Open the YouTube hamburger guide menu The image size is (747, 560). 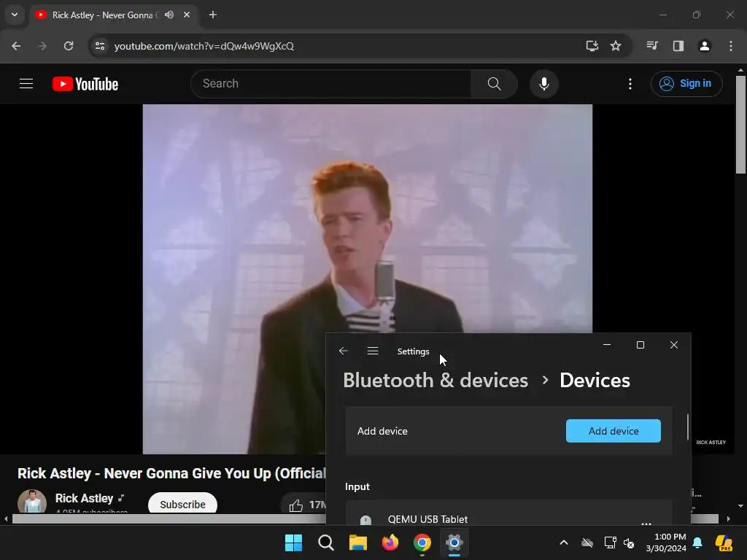pos(26,84)
